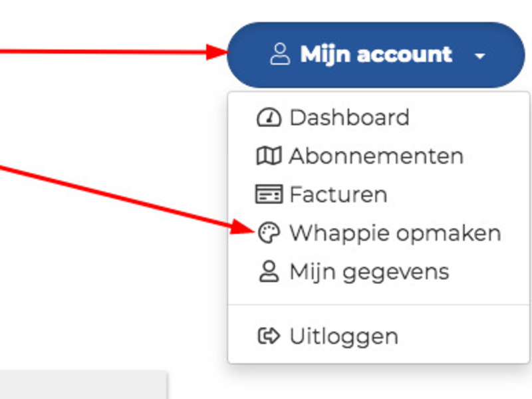Select the Dashboard menu entry

click(x=378, y=118)
